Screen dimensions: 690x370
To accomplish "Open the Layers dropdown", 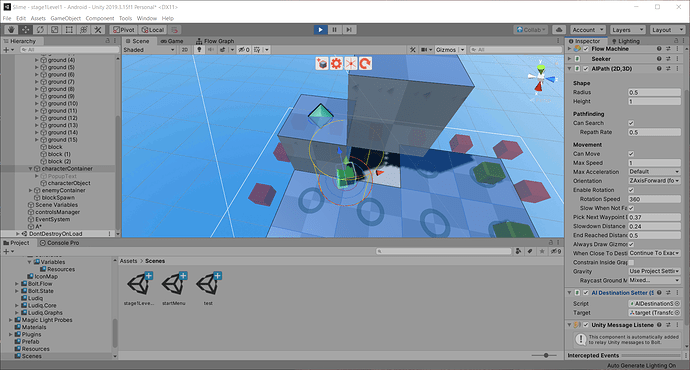I will click(x=628, y=29).
